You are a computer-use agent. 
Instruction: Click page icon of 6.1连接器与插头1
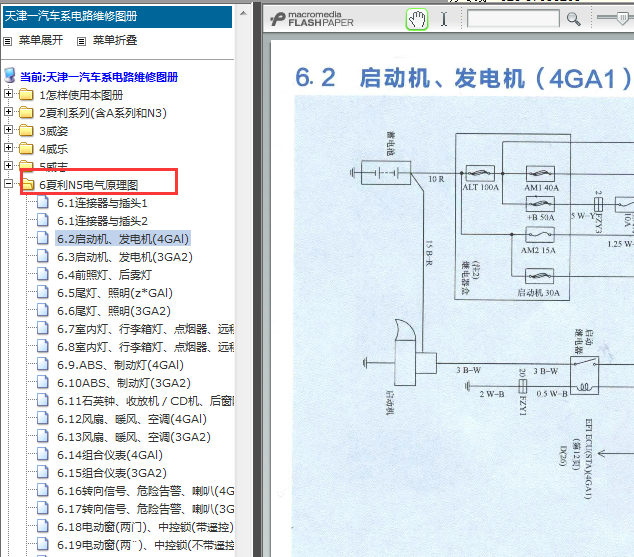tap(43, 202)
